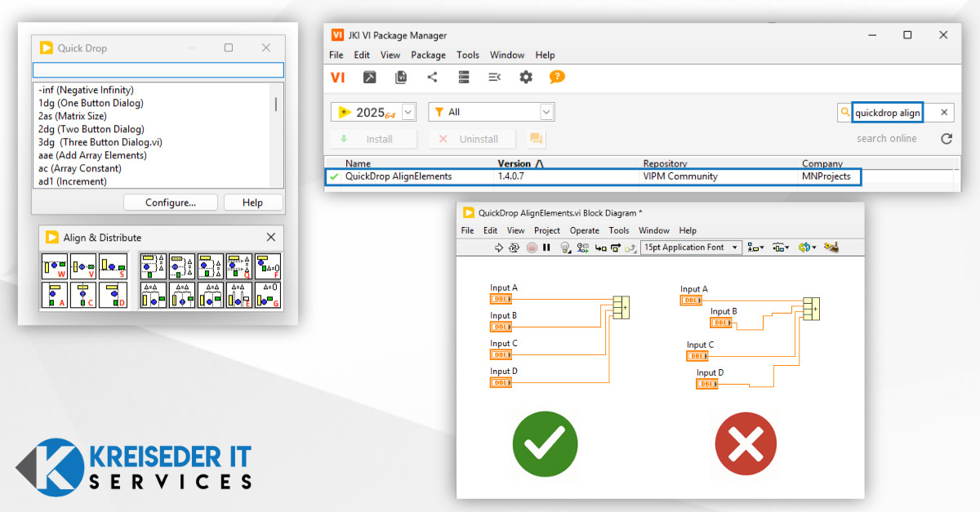Image resolution: width=980 pixels, height=512 pixels.
Task: Click distribute icon marked E
Action: pos(239,295)
